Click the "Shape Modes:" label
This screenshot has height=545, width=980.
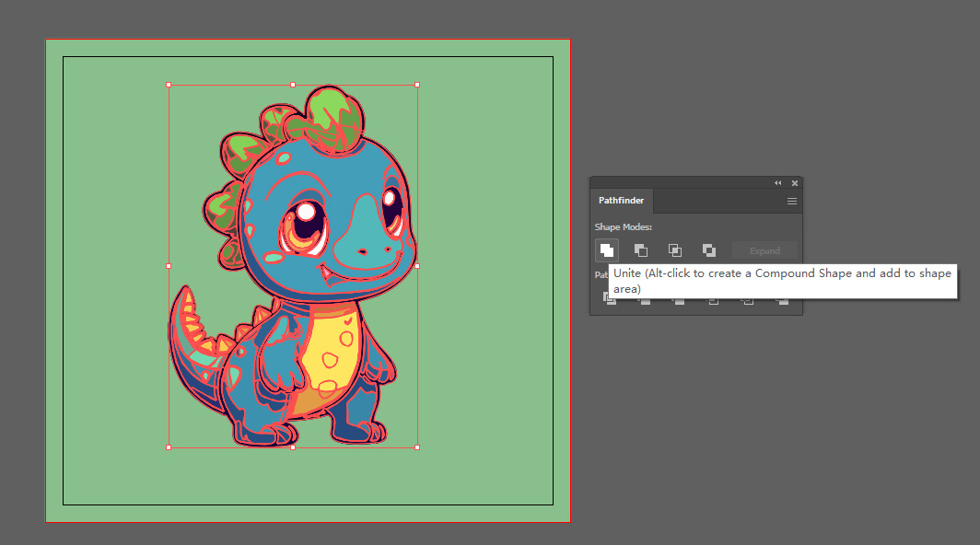tap(624, 226)
